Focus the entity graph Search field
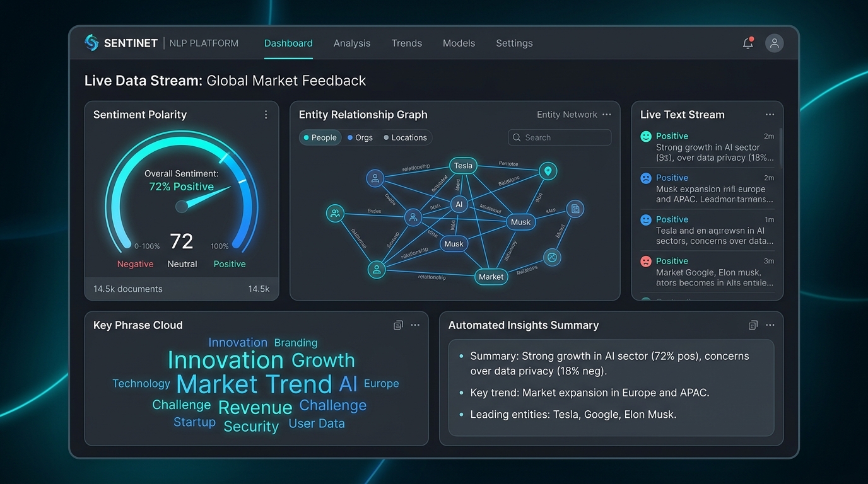Image resolution: width=868 pixels, height=484 pixels. click(x=560, y=137)
